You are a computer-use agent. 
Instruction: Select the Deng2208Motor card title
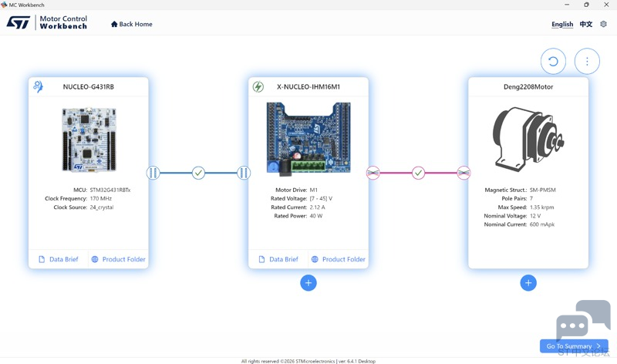[x=528, y=87]
